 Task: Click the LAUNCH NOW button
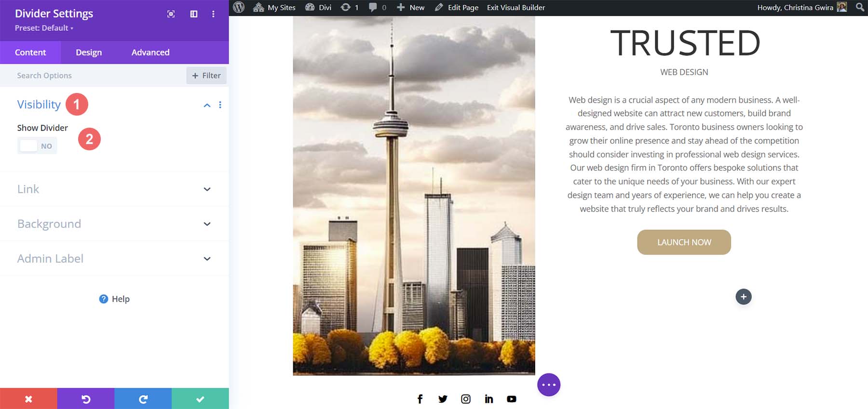[684, 242]
